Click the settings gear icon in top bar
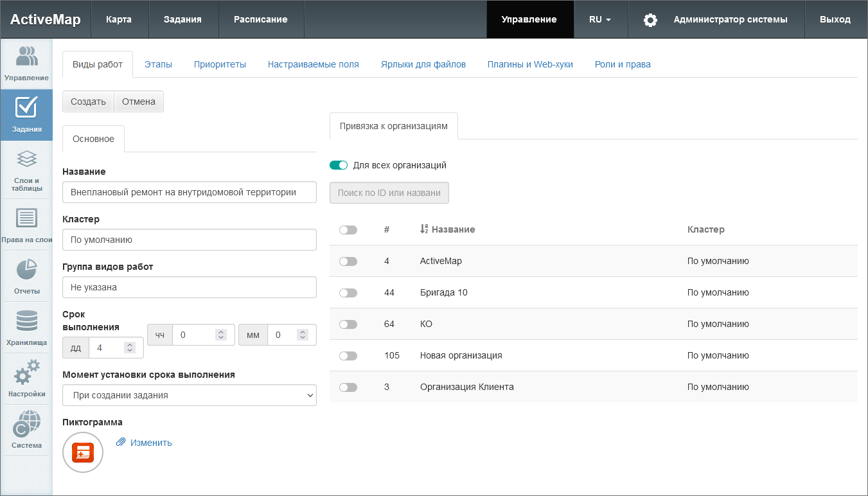Image resolution: width=868 pixels, height=496 pixels. tap(650, 20)
